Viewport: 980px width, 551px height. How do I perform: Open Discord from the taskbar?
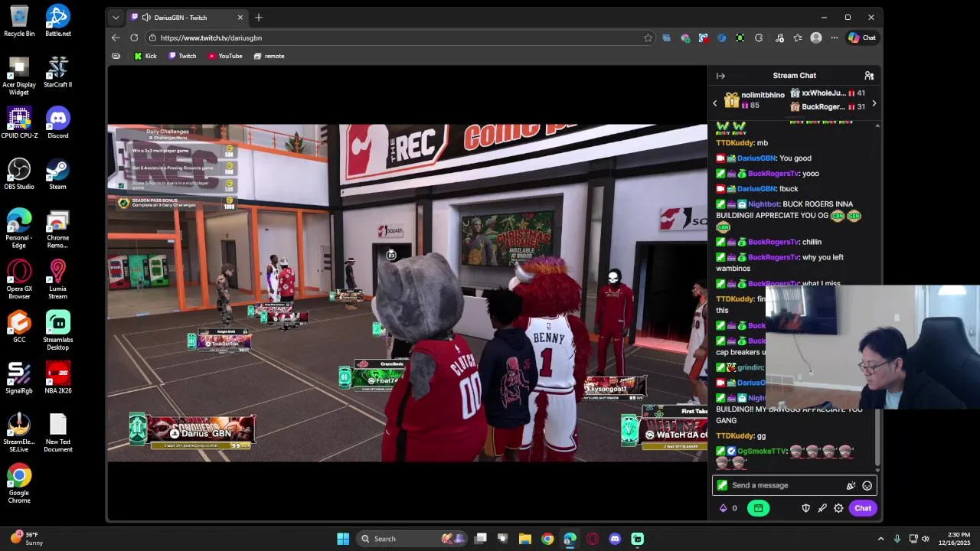615,539
